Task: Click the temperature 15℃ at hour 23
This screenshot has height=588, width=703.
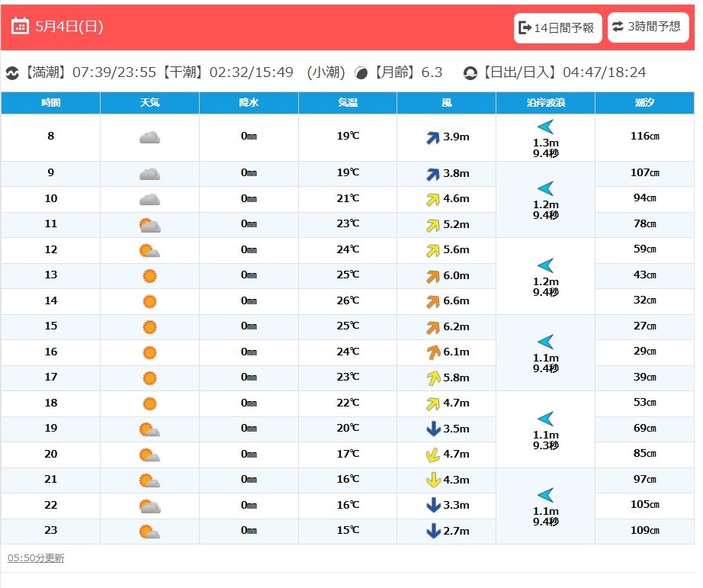Action: pyautogui.click(x=348, y=530)
